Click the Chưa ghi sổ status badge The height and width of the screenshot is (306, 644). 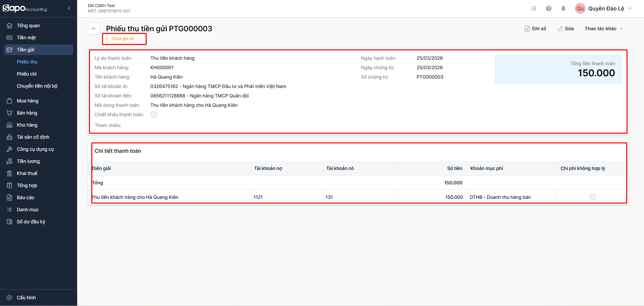(x=122, y=39)
